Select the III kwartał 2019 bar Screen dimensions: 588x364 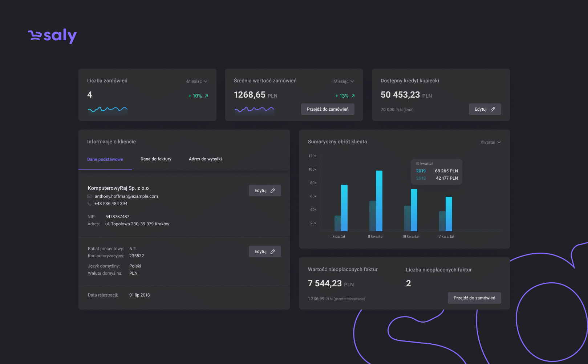414,210
